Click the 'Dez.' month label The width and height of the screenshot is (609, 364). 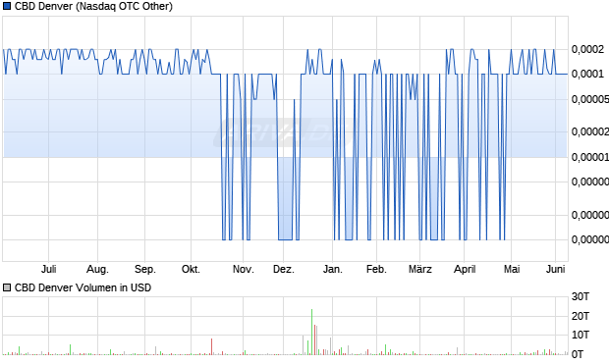(x=284, y=269)
